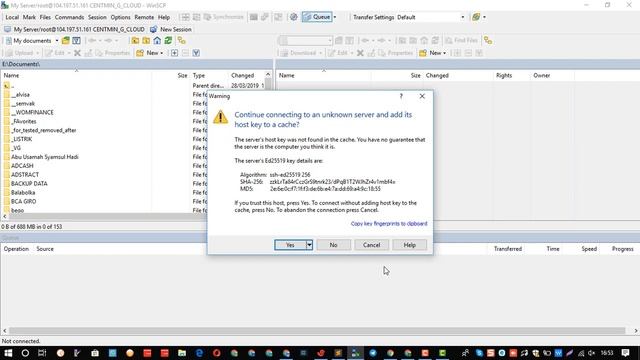Open the Files menu
The width and height of the screenshot is (640, 360).
45,17
